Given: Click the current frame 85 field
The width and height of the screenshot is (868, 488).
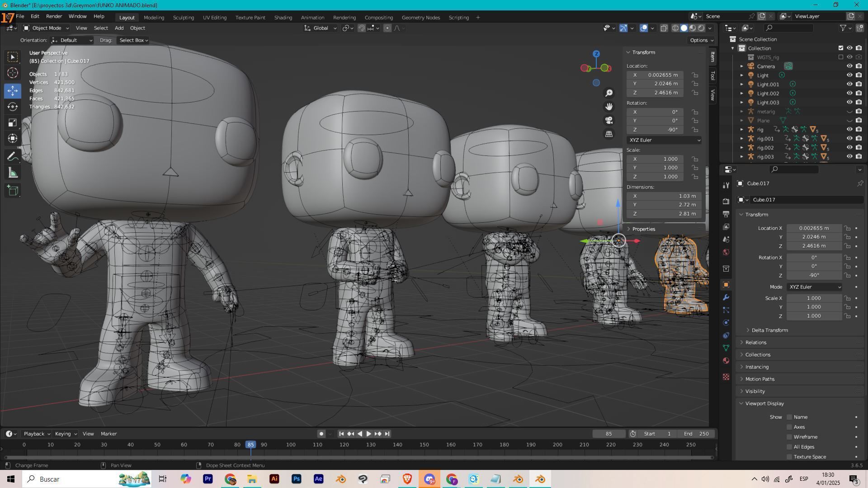Looking at the screenshot, I should 609,434.
